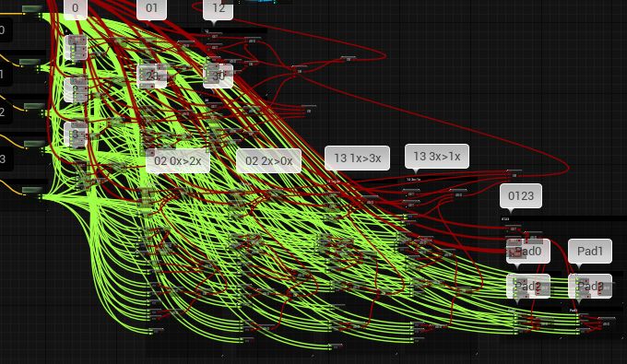This screenshot has height=364, width=627.
Task: Select the '02 2x>0x' comment bubble
Action: (268, 160)
